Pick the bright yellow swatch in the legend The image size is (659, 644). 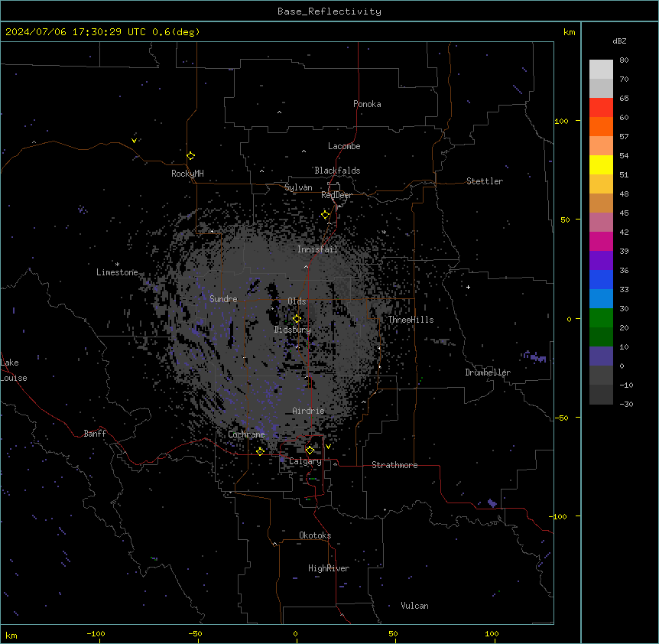[x=601, y=164]
